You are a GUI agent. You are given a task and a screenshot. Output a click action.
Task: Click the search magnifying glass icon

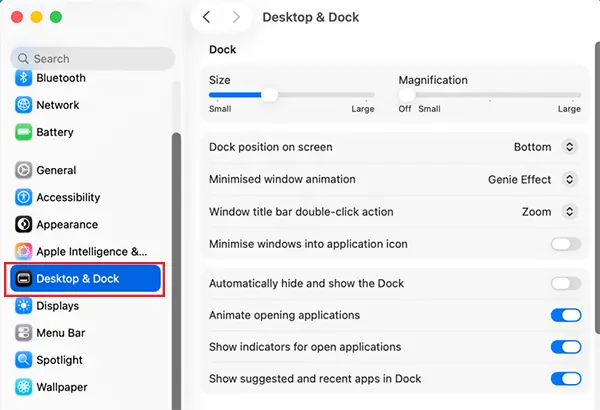23,59
